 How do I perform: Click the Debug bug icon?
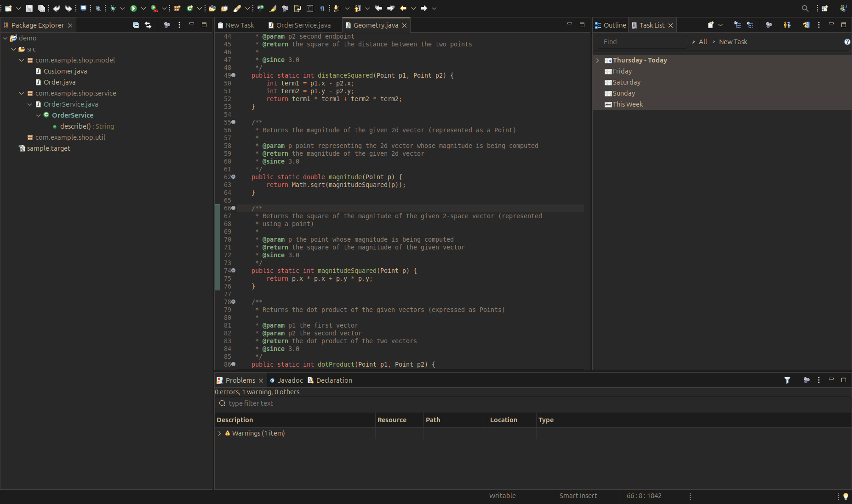[x=113, y=8]
